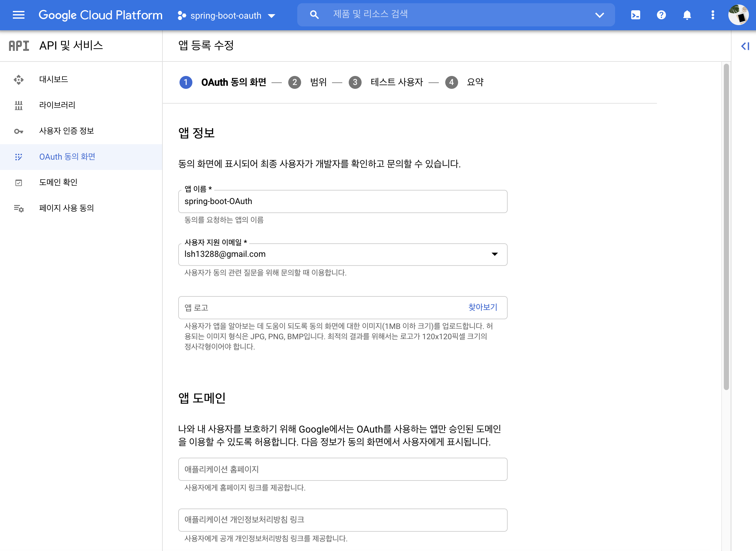Image resolution: width=756 pixels, height=551 pixels.
Task: Open the notifications bell
Action: (x=687, y=15)
